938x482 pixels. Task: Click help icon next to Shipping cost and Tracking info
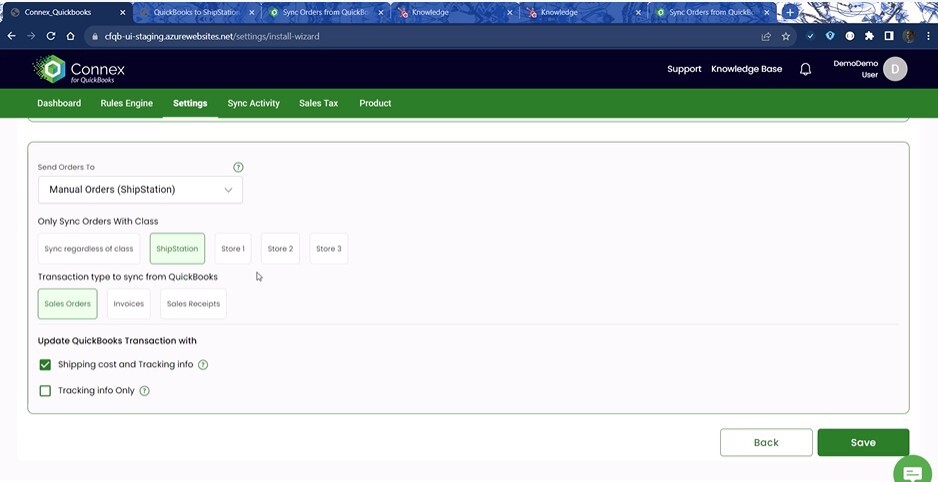coord(203,365)
